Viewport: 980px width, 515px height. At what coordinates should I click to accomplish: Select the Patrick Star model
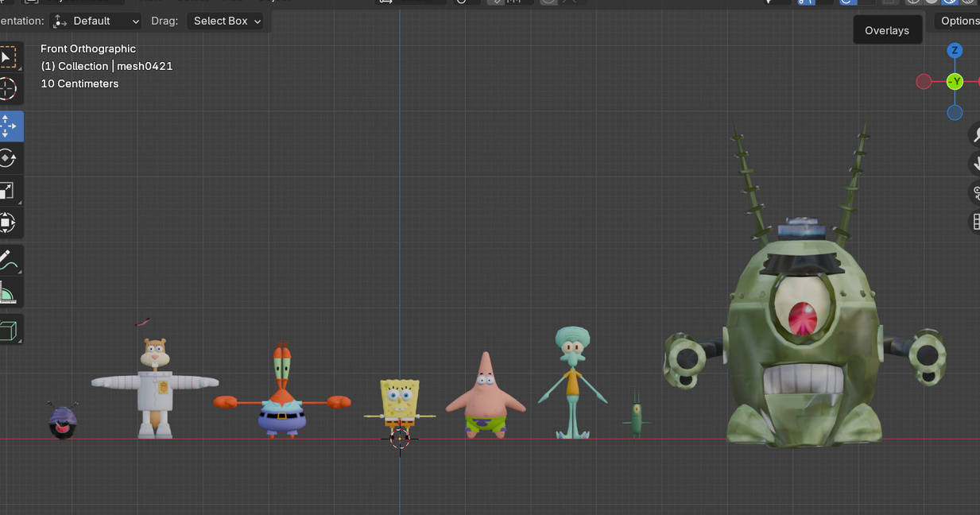(x=485, y=397)
